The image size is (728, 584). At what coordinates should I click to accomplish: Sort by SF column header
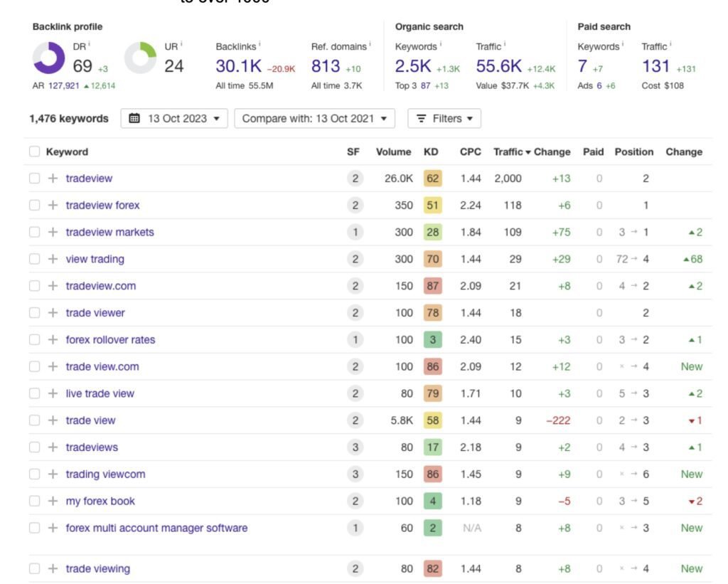[x=353, y=152]
